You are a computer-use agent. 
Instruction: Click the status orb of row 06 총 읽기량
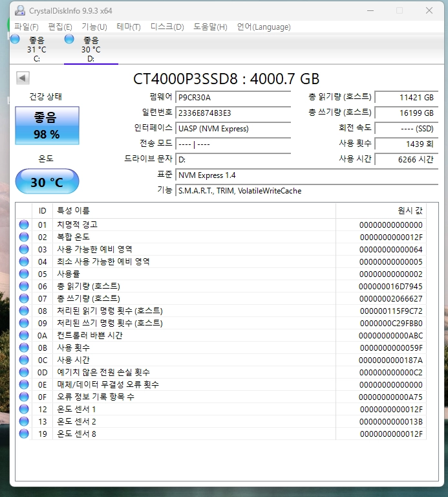pyautogui.click(x=24, y=286)
